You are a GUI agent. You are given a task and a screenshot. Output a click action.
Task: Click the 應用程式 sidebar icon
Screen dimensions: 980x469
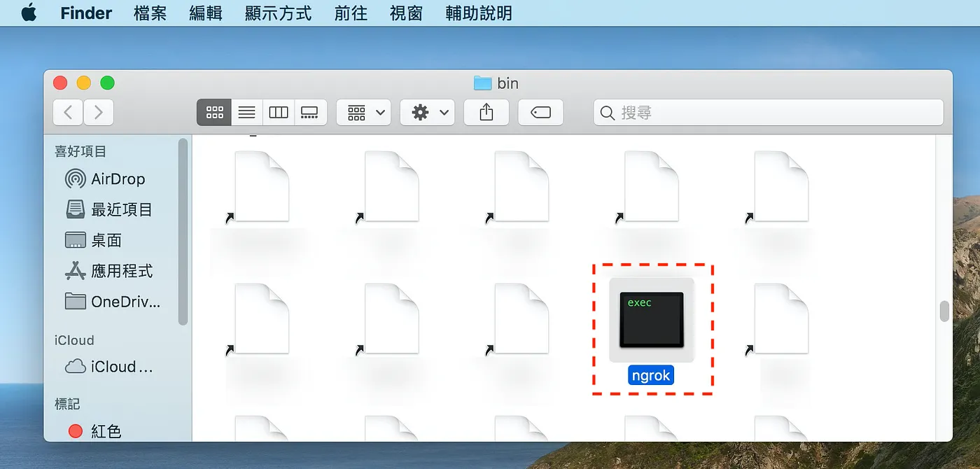coord(75,271)
